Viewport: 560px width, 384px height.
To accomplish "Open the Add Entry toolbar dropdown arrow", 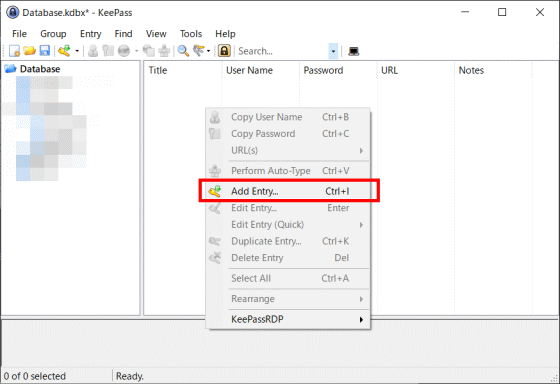I will tap(77, 51).
